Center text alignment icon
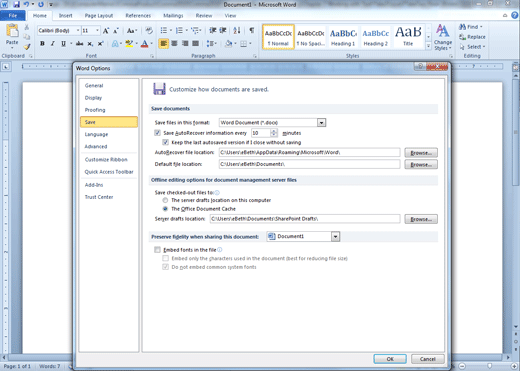The width and height of the screenshot is (520, 371). coord(174,44)
